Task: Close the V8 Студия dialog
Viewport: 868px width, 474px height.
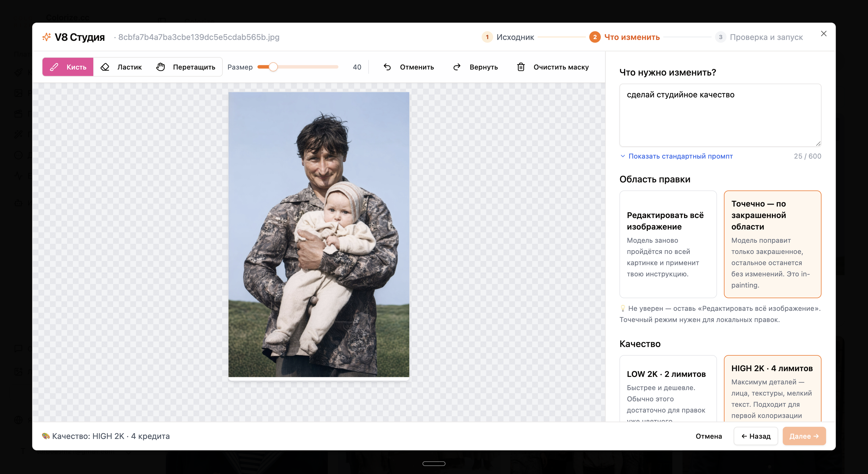Action: pos(824,33)
